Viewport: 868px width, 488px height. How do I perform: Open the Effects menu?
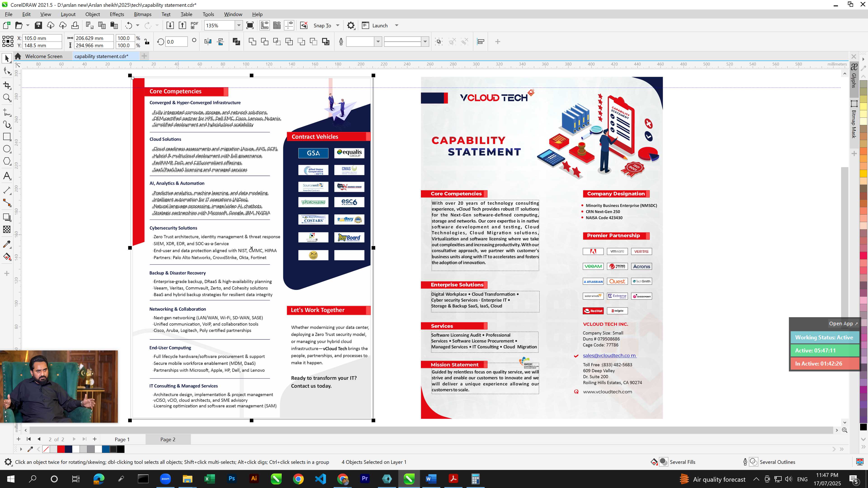[117, 14]
